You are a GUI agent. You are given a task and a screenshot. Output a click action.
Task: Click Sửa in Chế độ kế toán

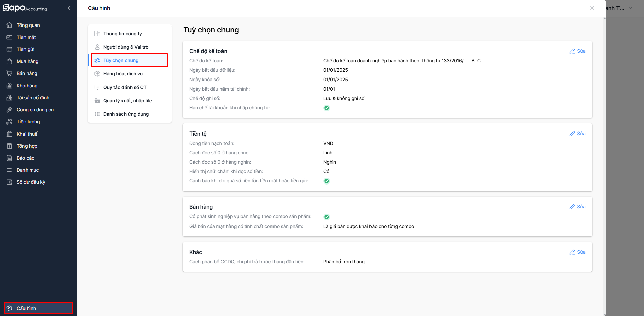pyautogui.click(x=578, y=51)
